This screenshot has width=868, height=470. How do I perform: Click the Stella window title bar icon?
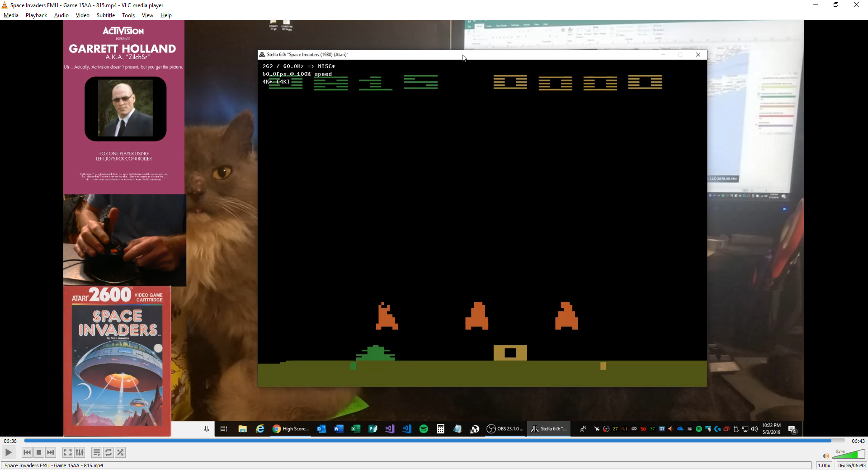[262, 55]
